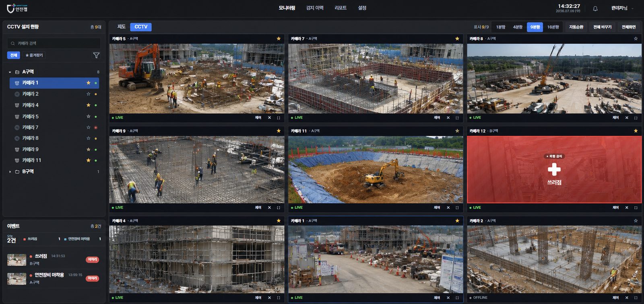Open 제어 controls on 카메라 5 tile
Image resolution: width=644 pixels, height=304 pixels.
coord(258,118)
